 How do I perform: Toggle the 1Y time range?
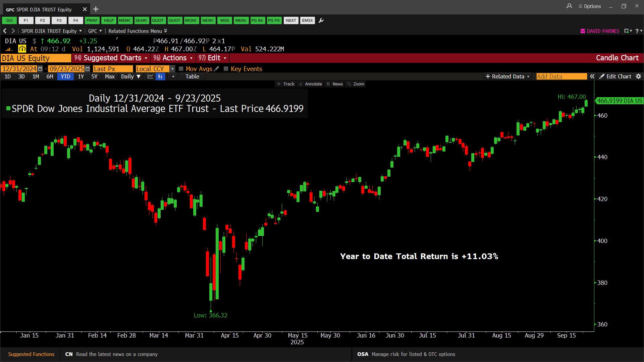(81, 76)
